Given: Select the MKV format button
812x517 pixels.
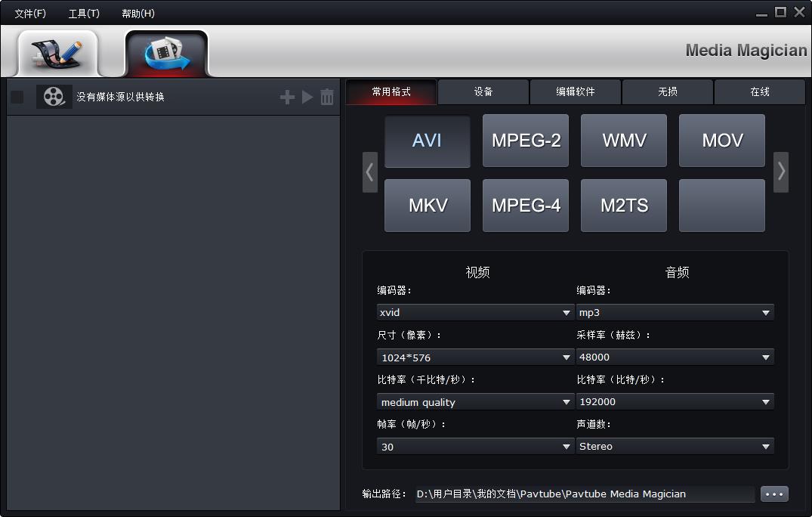Looking at the screenshot, I should click(x=428, y=206).
